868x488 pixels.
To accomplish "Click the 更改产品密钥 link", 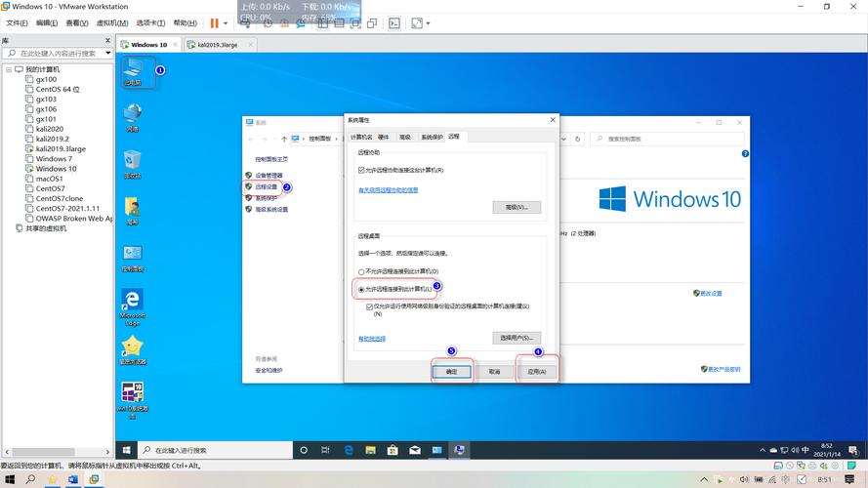I will (724, 369).
